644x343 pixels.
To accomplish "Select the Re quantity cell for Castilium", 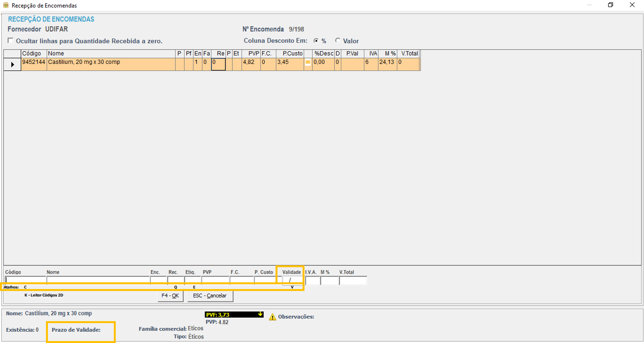I will (x=218, y=64).
